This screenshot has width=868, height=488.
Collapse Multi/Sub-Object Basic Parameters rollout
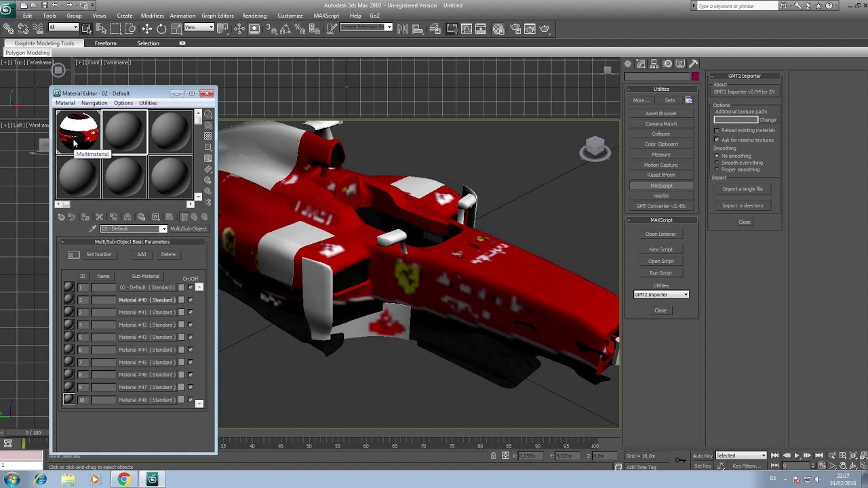click(132, 241)
